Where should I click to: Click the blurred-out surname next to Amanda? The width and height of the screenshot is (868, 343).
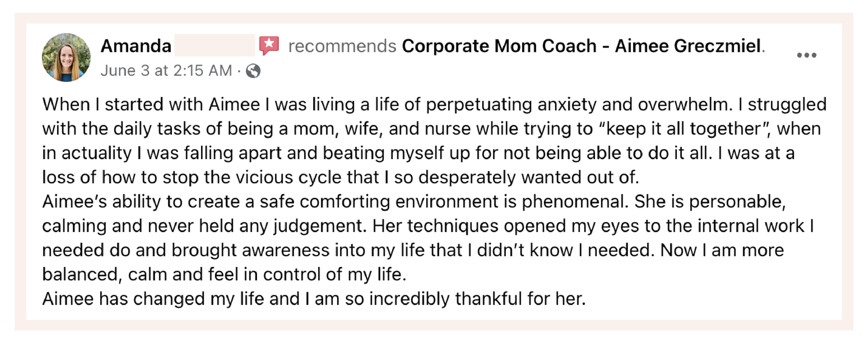click(214, 45)
